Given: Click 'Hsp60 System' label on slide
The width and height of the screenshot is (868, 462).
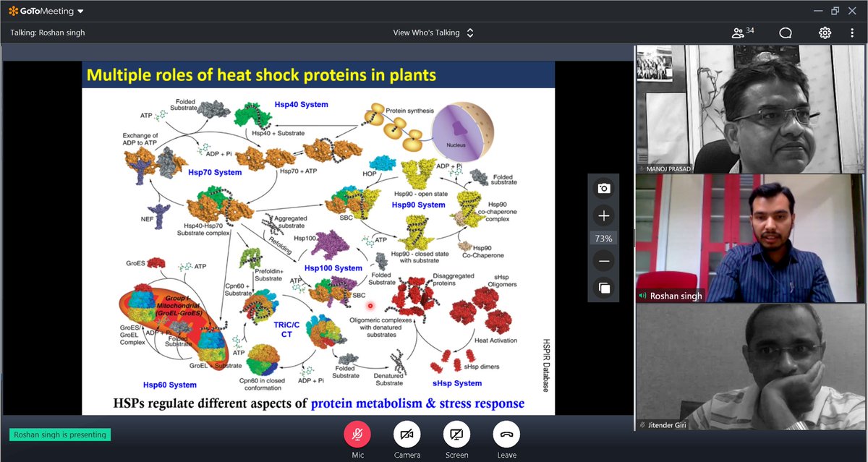Looking at the screenshot, I should (169, 385).
